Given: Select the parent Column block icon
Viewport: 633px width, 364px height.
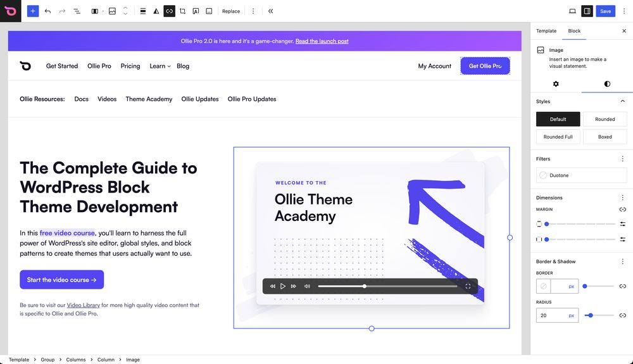Looking at the screenshot, I should click(x=94, y=11).
